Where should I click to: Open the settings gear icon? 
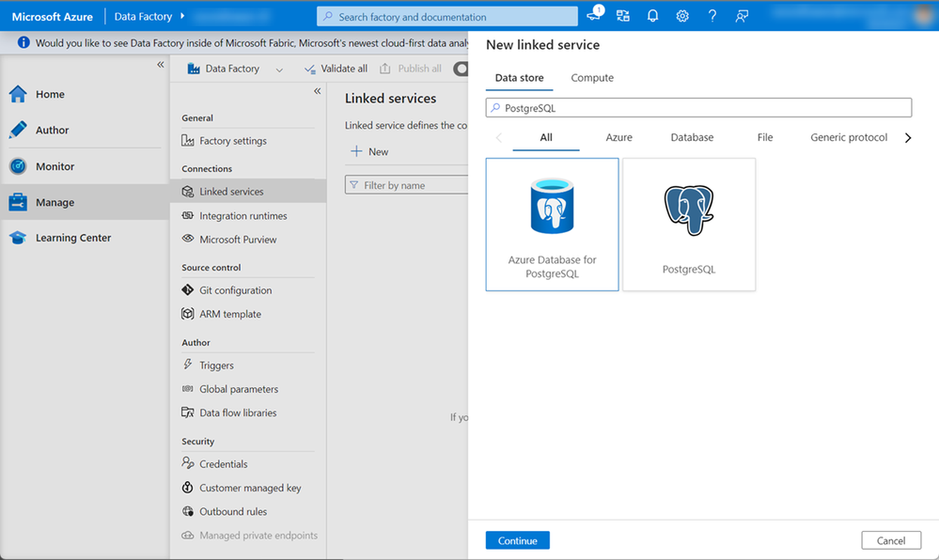click(682, 16)
